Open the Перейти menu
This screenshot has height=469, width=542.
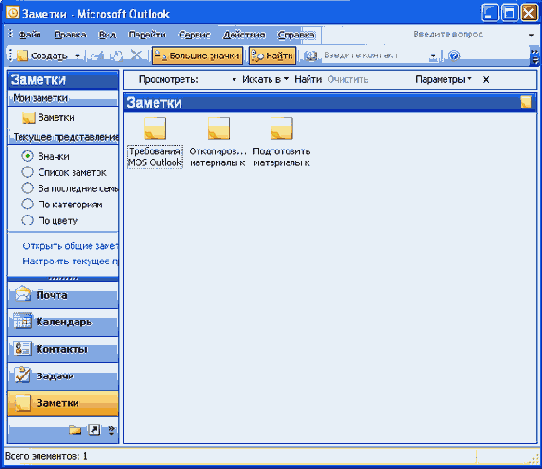(147, 34)
